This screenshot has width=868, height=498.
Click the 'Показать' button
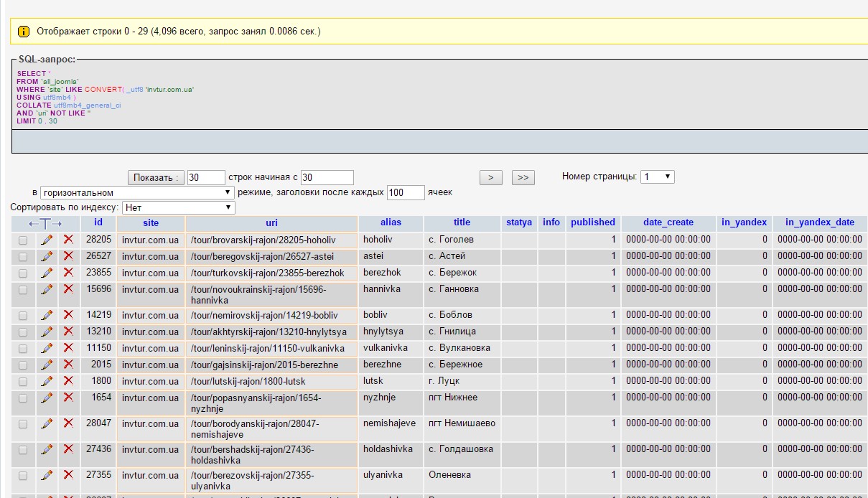tap(156, 177)
